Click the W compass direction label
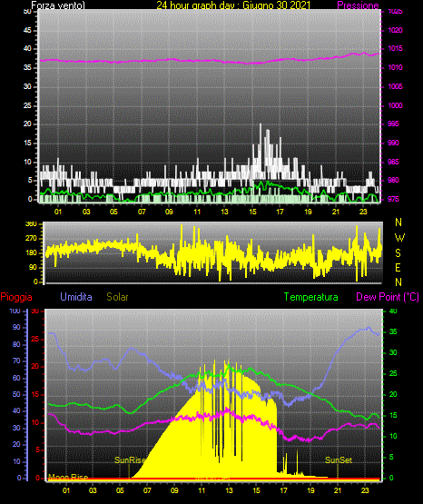Screen dimensions: 423x504 (399, 238)
